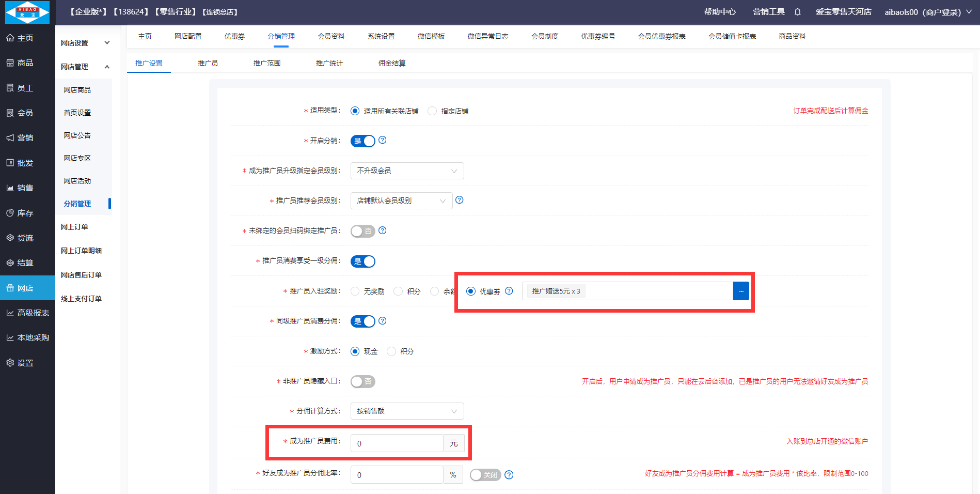Switch to the 推广统计 tab
This screenshot has height=494, width=980.
(x=329, y=63)
